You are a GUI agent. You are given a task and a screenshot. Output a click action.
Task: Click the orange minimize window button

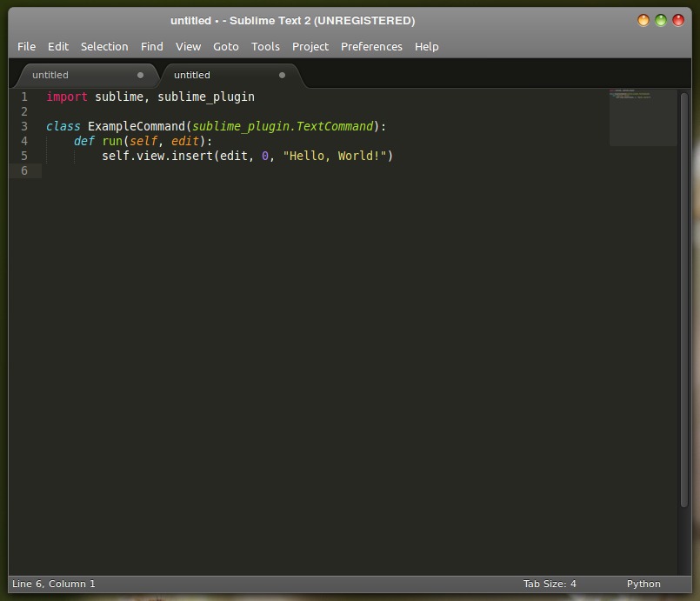tap(643, 21)
